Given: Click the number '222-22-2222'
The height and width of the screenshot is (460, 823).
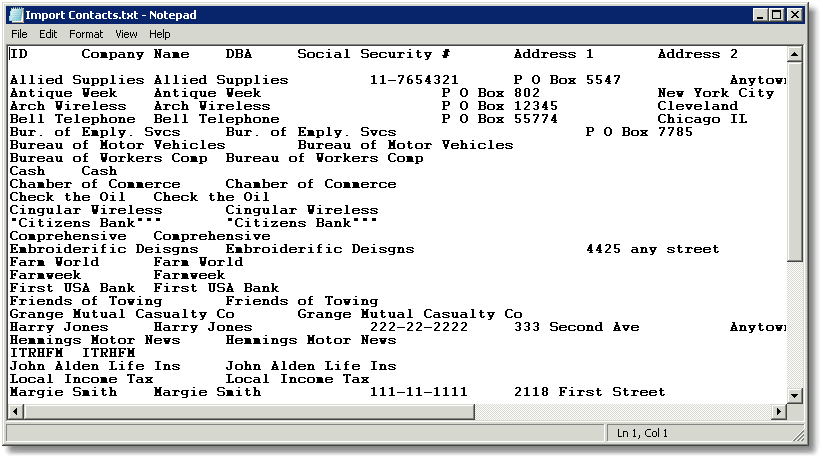Looking at the screenshot, I should (x=418, y=327).
